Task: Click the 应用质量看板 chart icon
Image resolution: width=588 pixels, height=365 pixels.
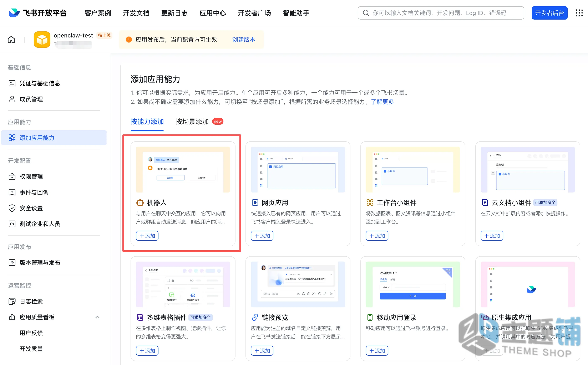Action: 12,317
